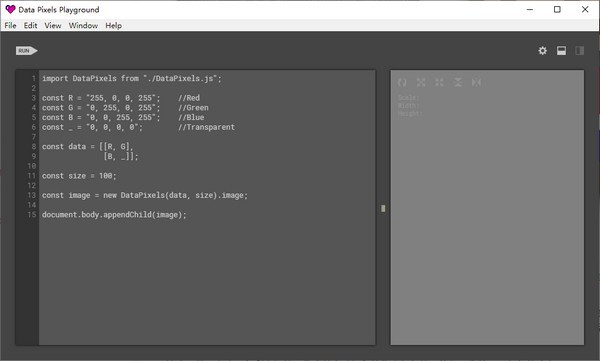
Task: Switch to the vertical split layout icon
Action: 579,51
